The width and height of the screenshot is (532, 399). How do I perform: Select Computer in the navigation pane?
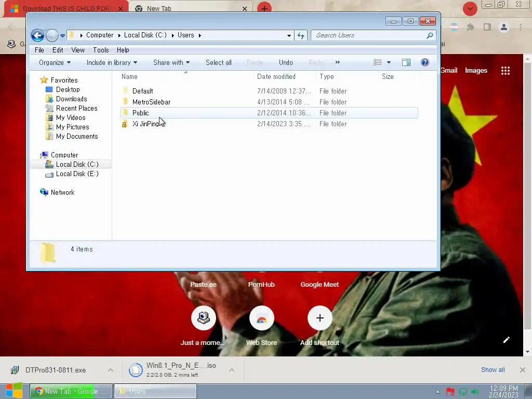(x=64, y=155)
